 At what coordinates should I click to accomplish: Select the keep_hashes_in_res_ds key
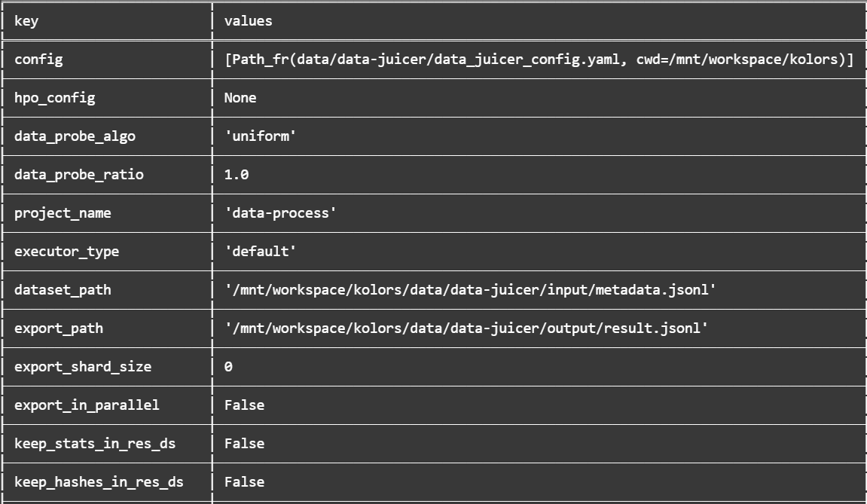coord(99,482)
